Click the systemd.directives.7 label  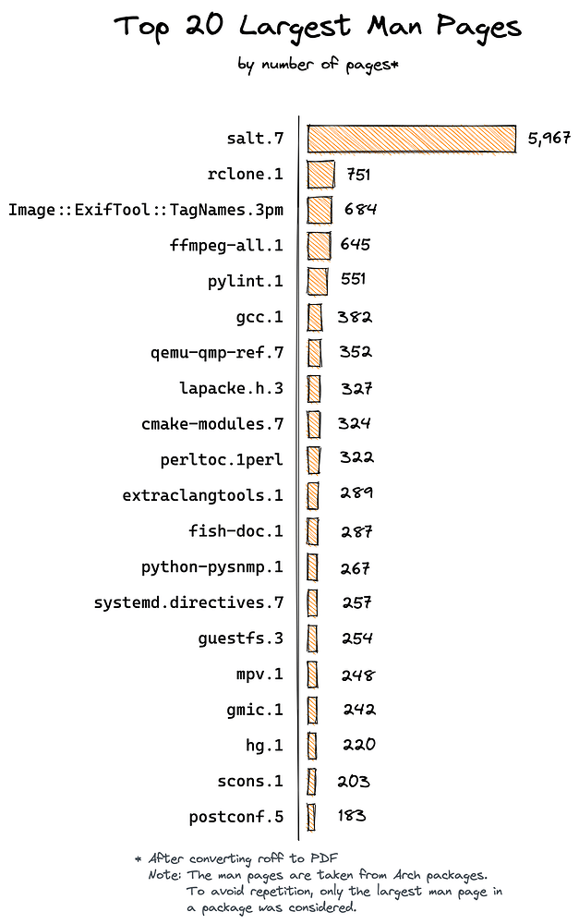pos(188,602)
